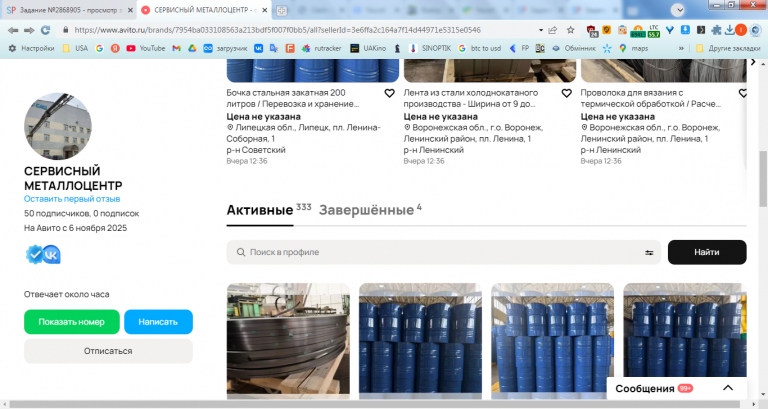Image resolution: width=768 pixels, height=409 pixels.
Task: Click the VK verified badge on the profile
Action: tap(51, 255)
